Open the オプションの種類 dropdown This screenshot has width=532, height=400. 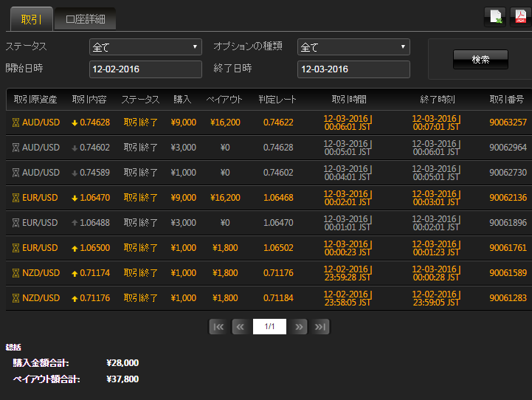point(353,47)
